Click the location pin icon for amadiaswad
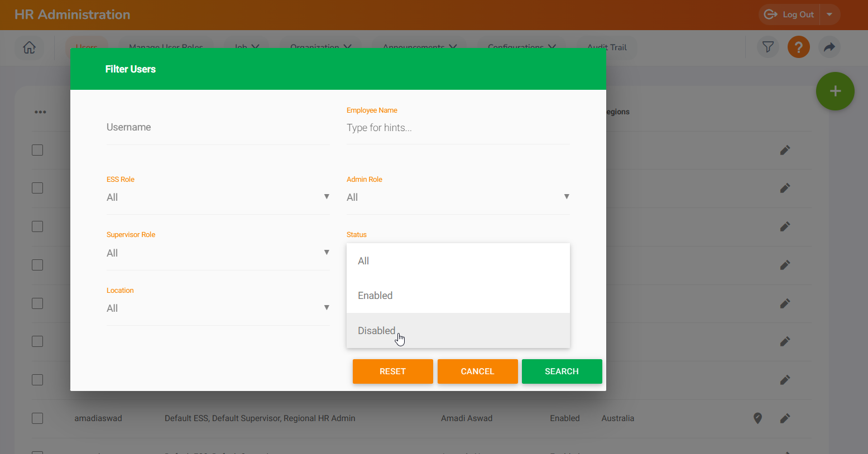Screen dimensions: 868x454 coord(757,418)
